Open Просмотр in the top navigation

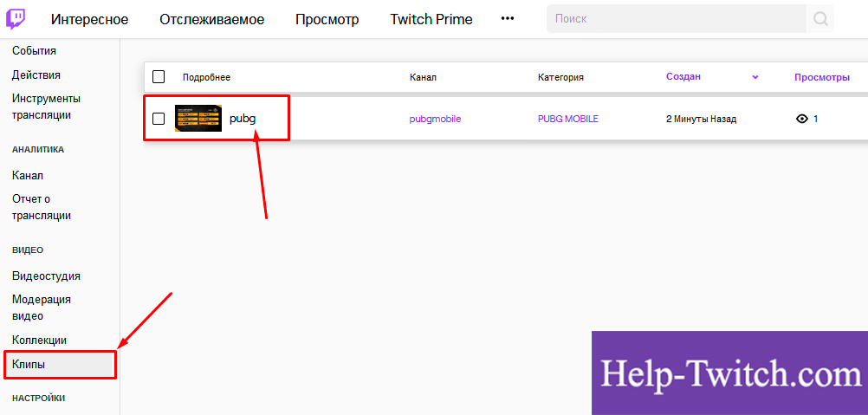327,19
